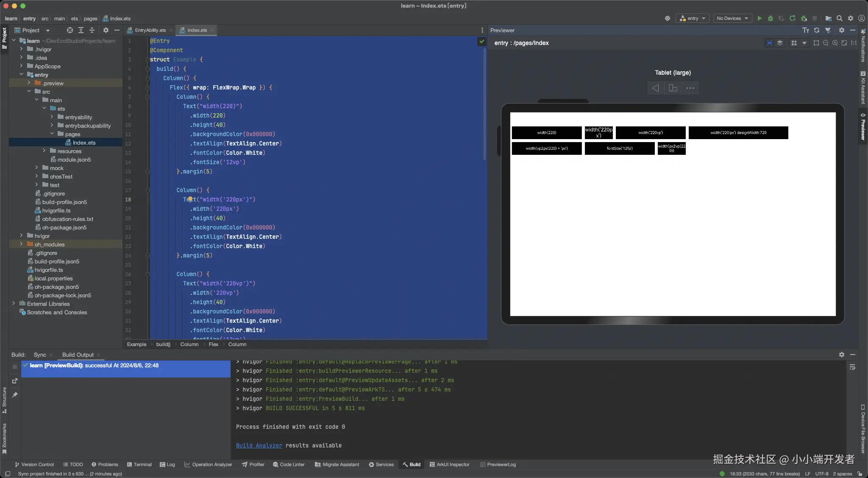Image resolution: width=868 pixels, height=478 pixels.
Task: Open the layers view in Previewer
Action: click(780, 43)
